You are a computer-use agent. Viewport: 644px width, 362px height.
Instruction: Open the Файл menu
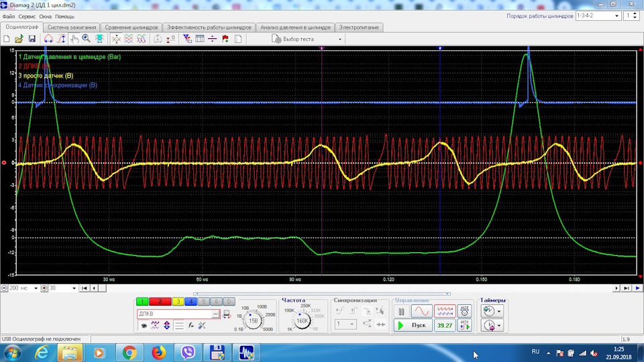tap(9, 16)
